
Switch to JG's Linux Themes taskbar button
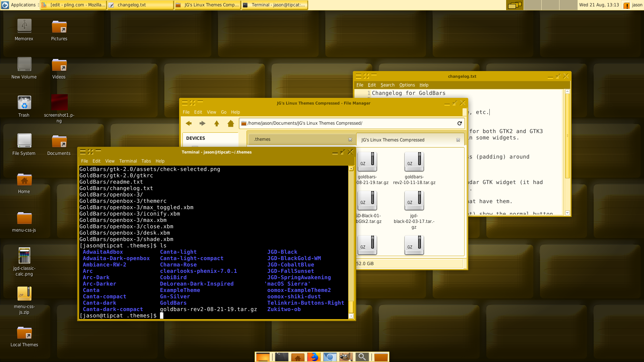click(208, 5)
